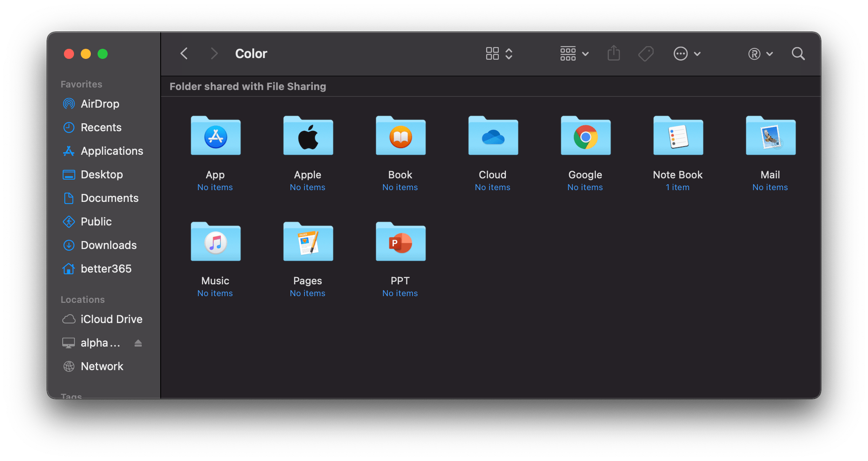
Task: Click the Tags toolbar icon
Action: tap(646, 53)
